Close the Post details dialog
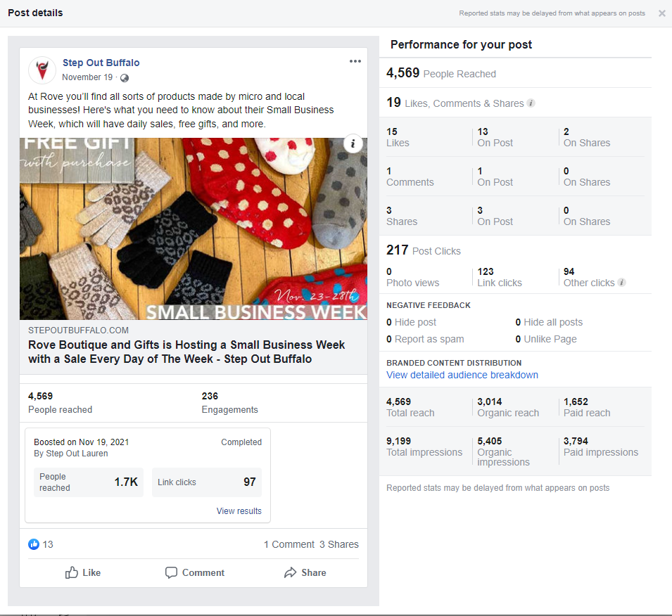Viewport: 672px width, 616px height. tap(661, 13)
